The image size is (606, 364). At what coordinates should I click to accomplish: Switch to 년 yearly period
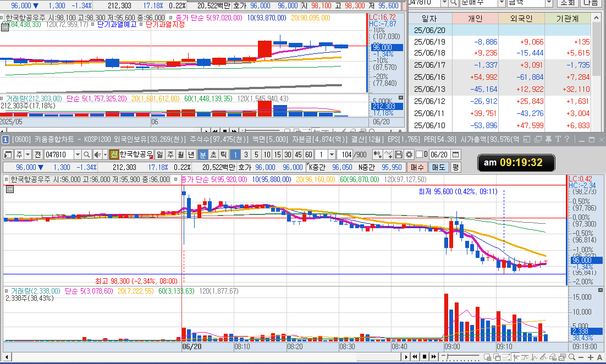click(x=191, y=155)
